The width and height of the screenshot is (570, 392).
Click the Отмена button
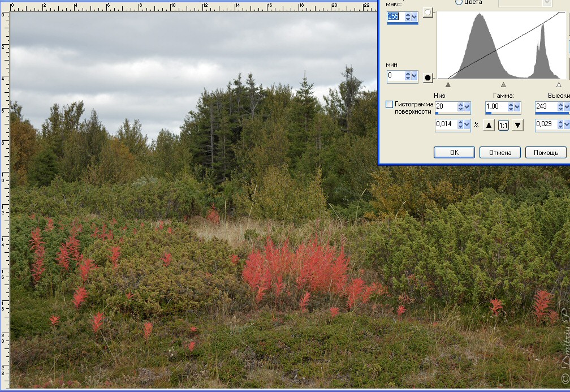coord(500,153)
